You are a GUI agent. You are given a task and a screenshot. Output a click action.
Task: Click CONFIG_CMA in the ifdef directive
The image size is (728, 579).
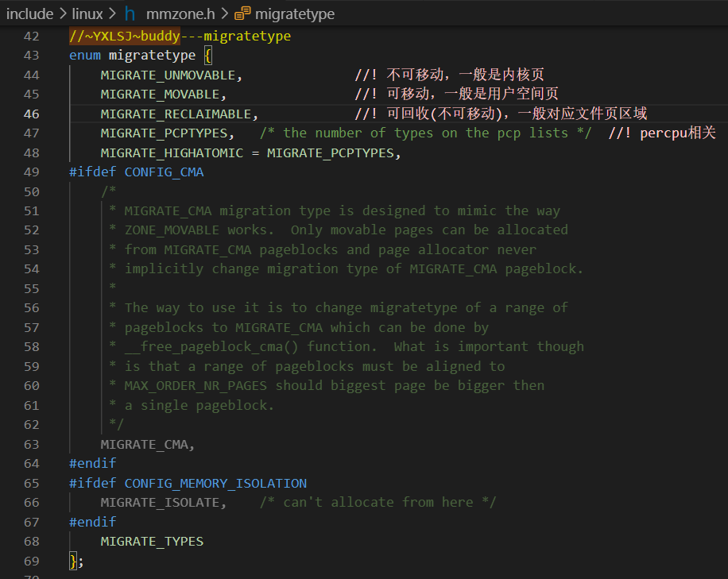[x=164, y=172]
